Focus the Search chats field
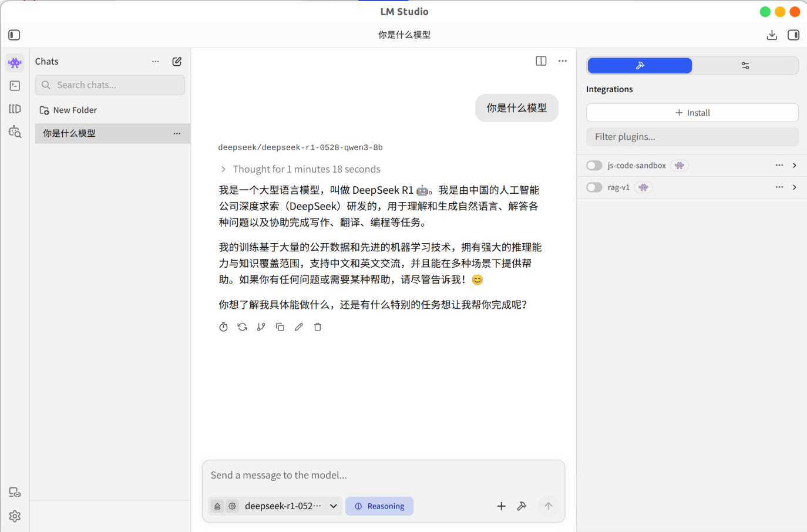The width and height of the screenshot is (807, 532). 110,85
